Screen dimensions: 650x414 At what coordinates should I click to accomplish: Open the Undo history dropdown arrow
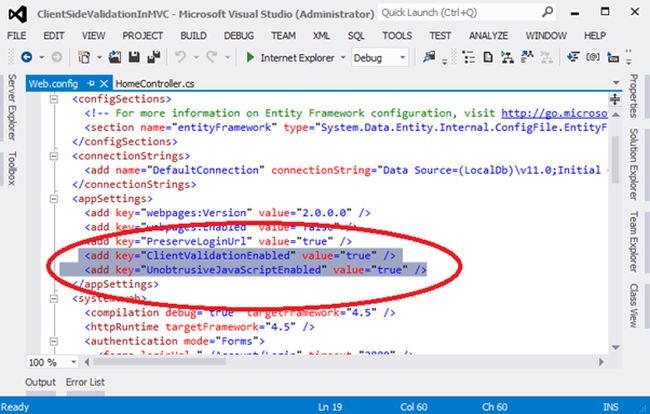tap(196, 57)
